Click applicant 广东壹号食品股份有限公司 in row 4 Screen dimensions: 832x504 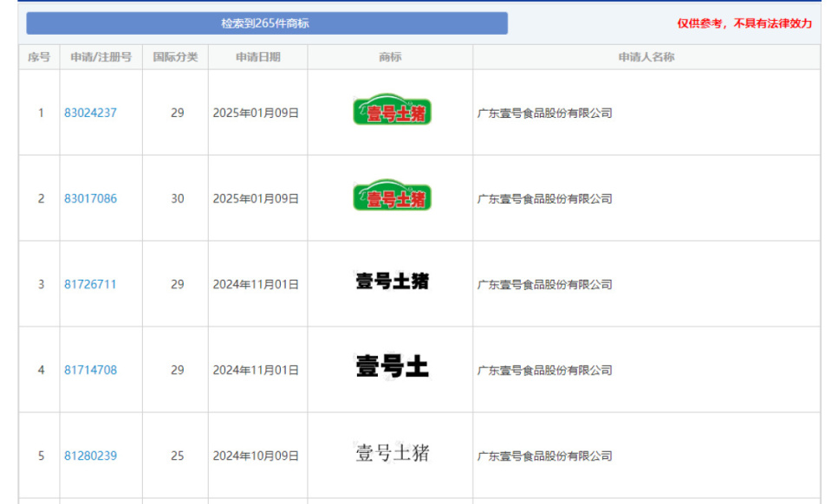point(545,371)
